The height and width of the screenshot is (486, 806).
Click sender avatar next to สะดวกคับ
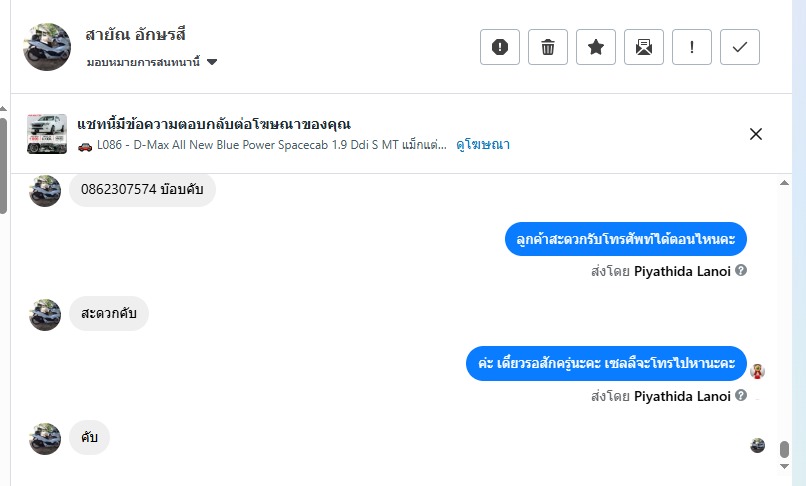click(x=45, y=314)
